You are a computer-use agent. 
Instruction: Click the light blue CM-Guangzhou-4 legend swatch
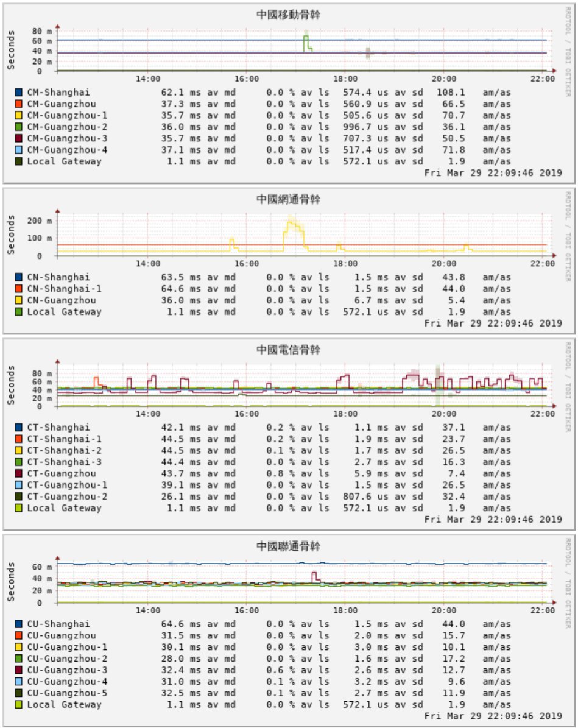pyautogui.click(x=18, y=150)
